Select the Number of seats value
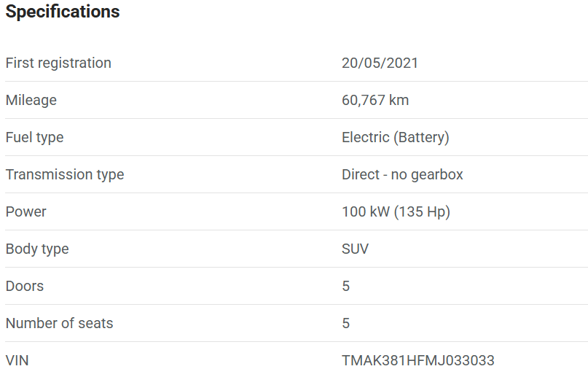The image size is (588, 377). tap(346, 323)
